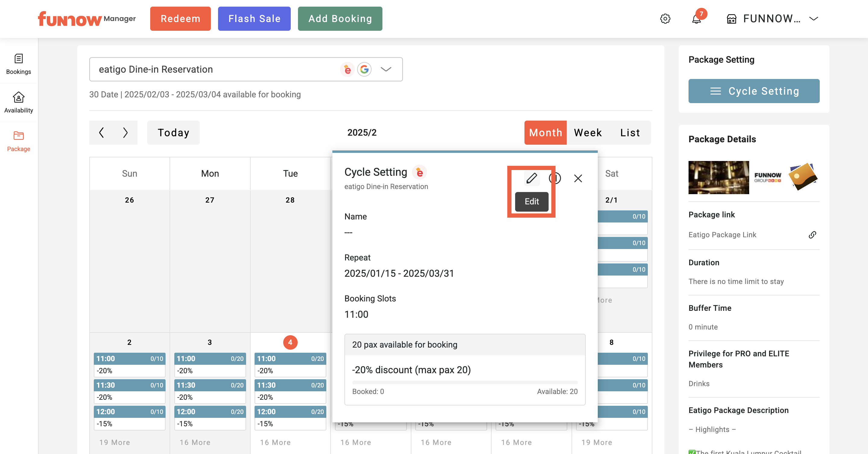
Task: Expand 16 More under Monday 3
Action: click(195, 443)
